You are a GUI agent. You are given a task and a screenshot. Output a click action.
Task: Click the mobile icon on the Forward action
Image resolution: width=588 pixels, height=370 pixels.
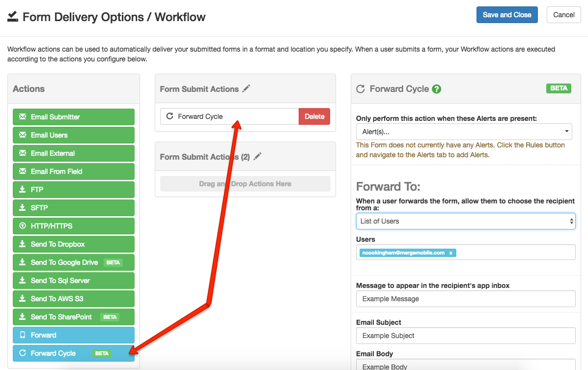click(x=22, y=335)
